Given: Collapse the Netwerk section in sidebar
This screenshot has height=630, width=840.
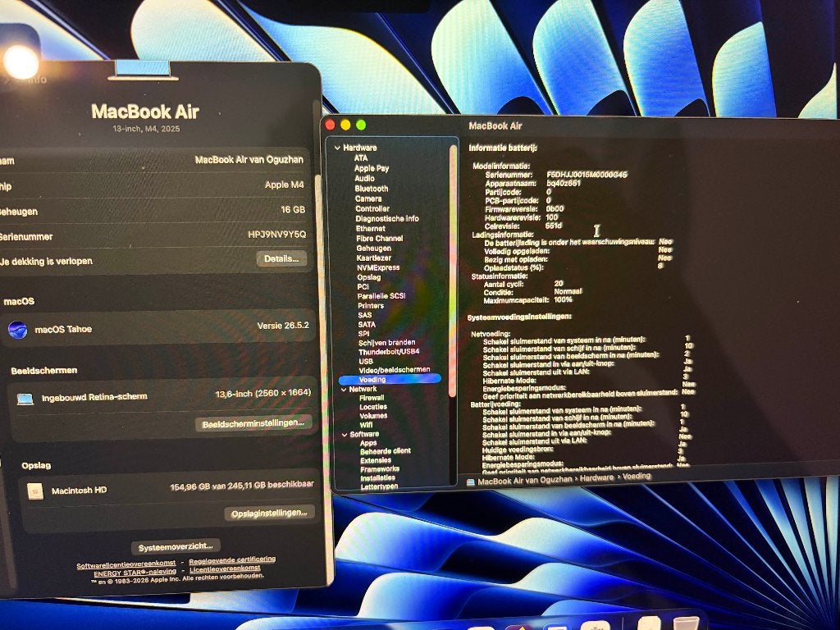Looking at the screenshot, I should 344,390.
